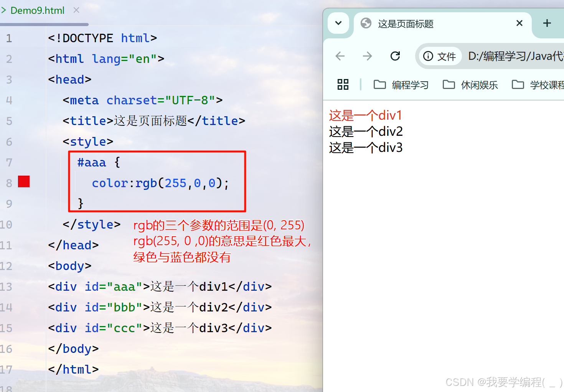Open a new browser tab with plus button
Image resolution: width=564 pixels, height=392 pixels.
pyautogui.click(x=547, y=23)
